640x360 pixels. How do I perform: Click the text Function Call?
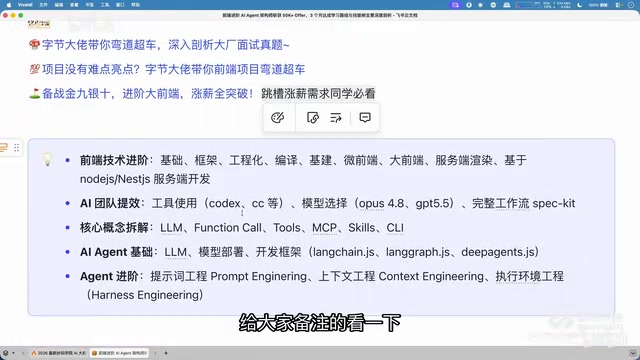[x=228, y=228]
